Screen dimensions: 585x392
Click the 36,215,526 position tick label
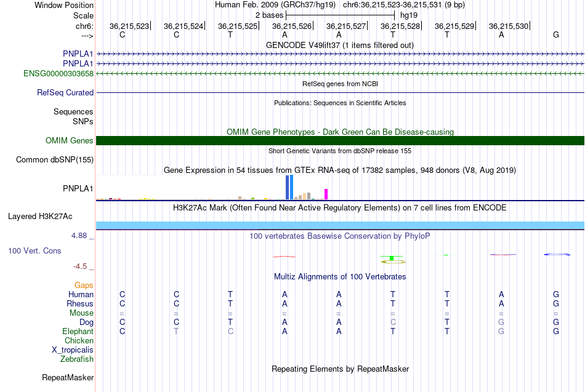pyautogui.click(x=292, y=26)
